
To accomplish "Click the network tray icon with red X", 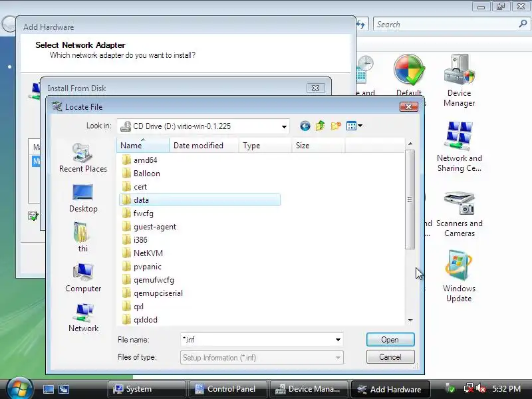I will (x=469, y=388).
